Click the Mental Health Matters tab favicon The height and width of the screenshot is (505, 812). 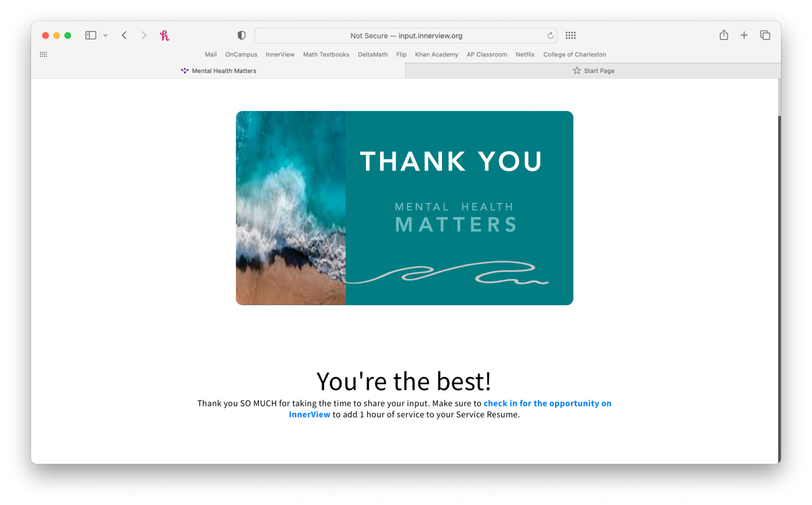click(185, 71)
